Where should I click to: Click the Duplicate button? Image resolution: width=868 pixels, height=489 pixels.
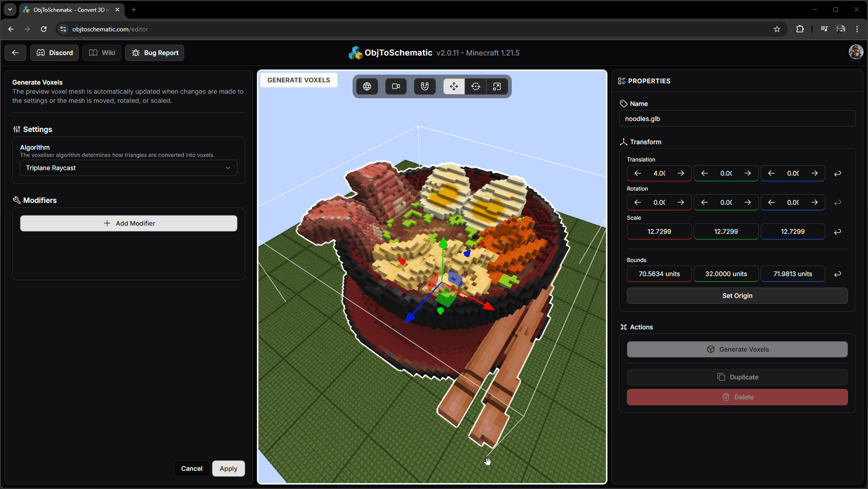point(737,377)
